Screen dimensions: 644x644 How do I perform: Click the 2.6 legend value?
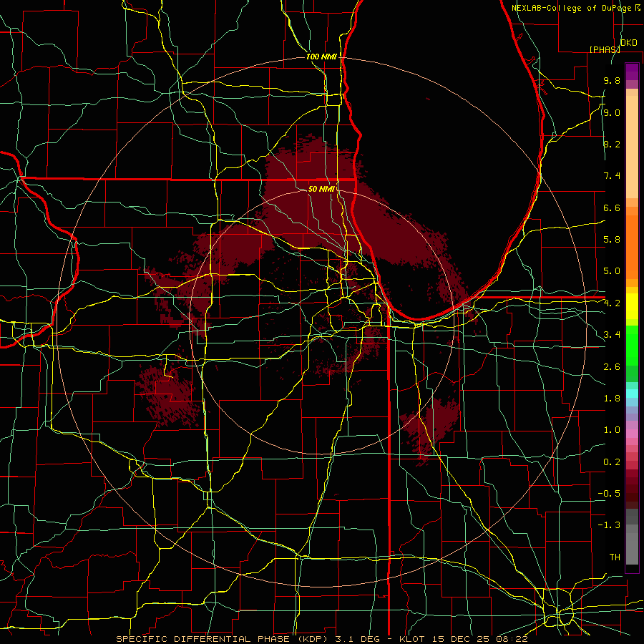612,367
